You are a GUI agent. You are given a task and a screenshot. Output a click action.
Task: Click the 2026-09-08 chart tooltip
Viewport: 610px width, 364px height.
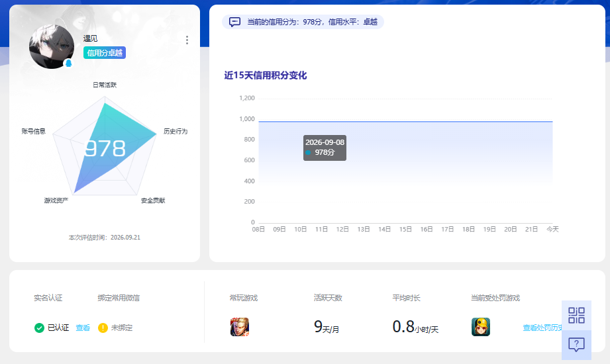point(325,148)
